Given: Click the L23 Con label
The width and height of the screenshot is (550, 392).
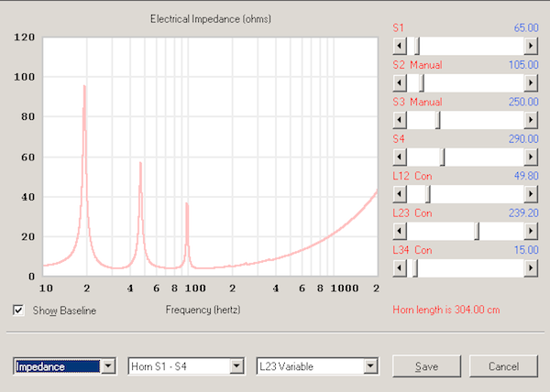Looking at the screenshot, I should (412, 213).
